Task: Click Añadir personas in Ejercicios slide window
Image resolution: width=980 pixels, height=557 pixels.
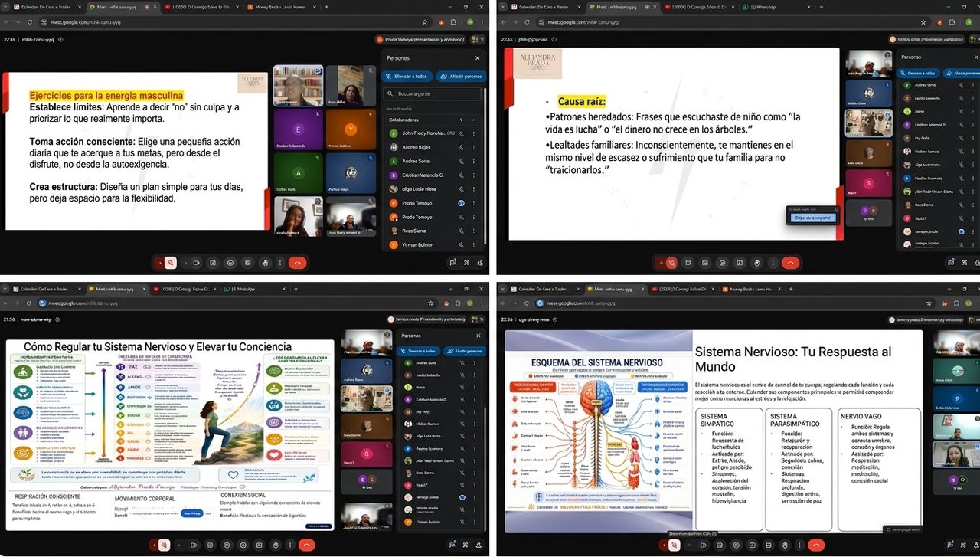Action: 461,77
